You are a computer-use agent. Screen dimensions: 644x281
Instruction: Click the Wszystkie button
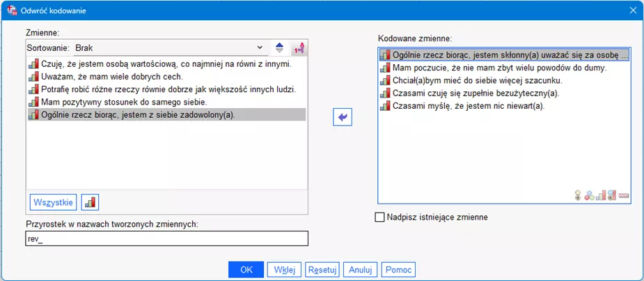click(54, 202)
